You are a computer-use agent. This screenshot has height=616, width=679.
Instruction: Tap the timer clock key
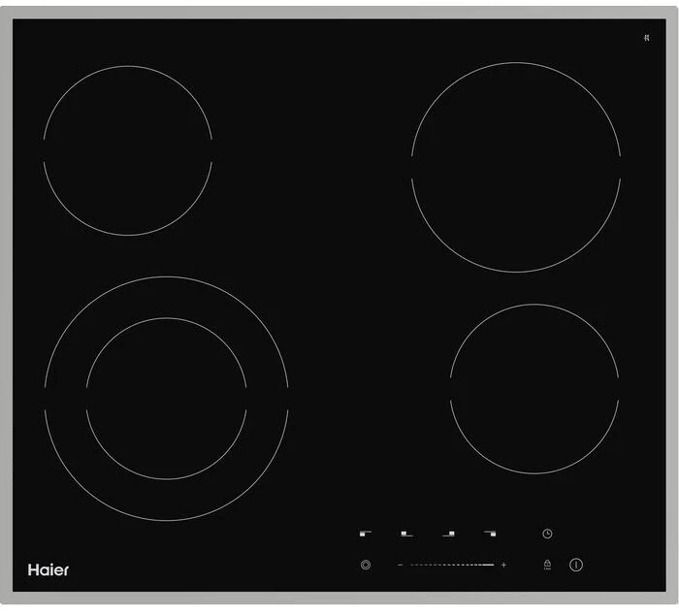[547, 534]
